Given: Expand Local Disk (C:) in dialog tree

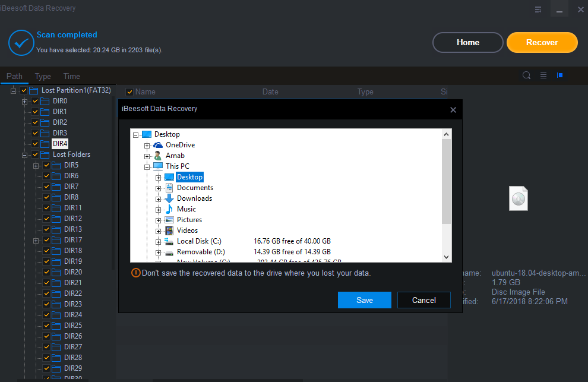Looking at the screenshot, I should (x=158, y=242).
